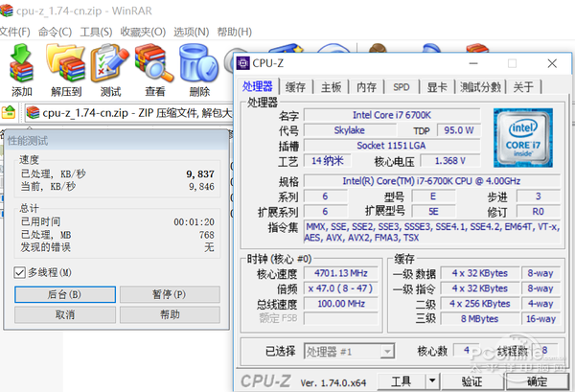
Task: Click the Skylake code name value
Action: (350, 130)
